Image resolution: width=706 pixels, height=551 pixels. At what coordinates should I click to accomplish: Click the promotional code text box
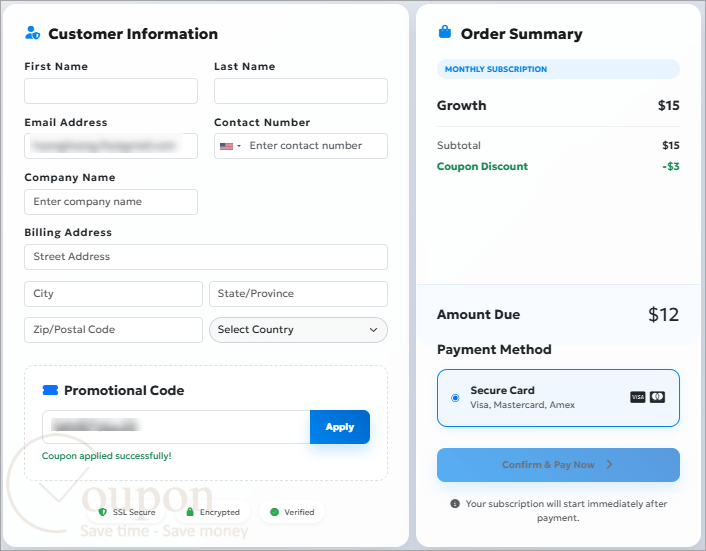176,427
